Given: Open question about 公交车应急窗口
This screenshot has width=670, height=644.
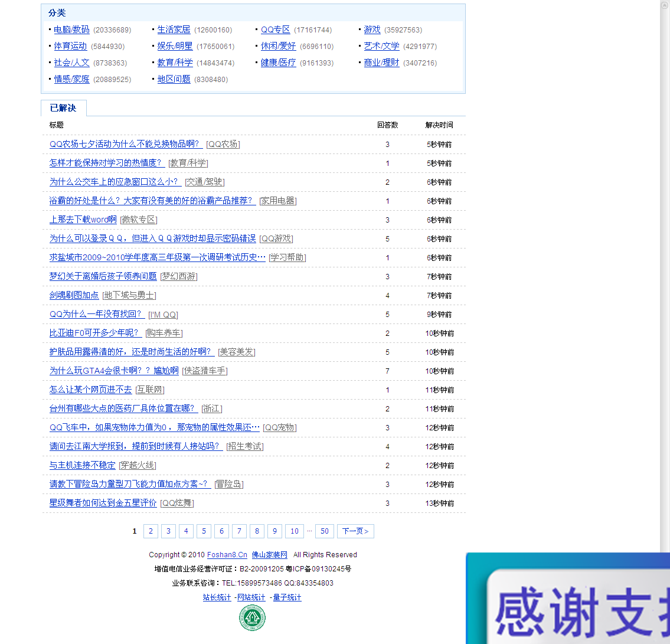Looking at the screenshot, I should tap(115, 182).
